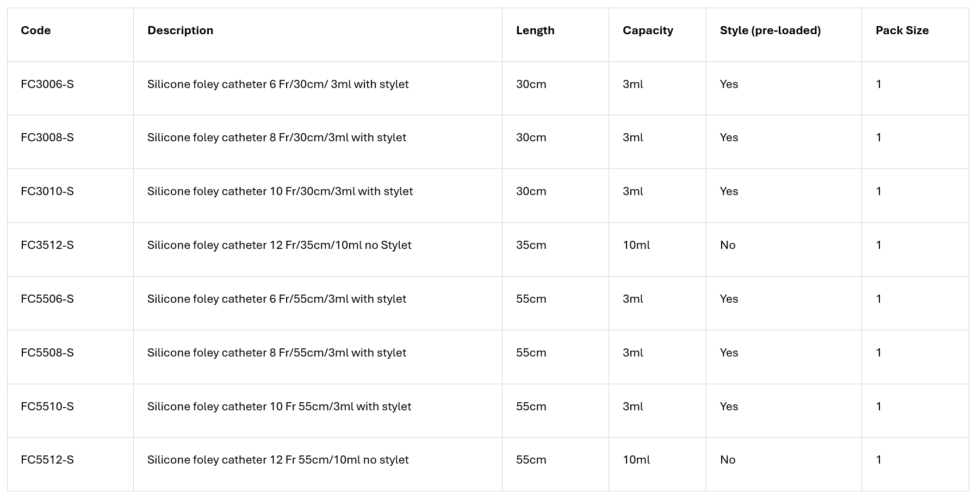Select product code FC3512-S
The width and height of the screenshot is (980, 500).
tap(47, 245)
